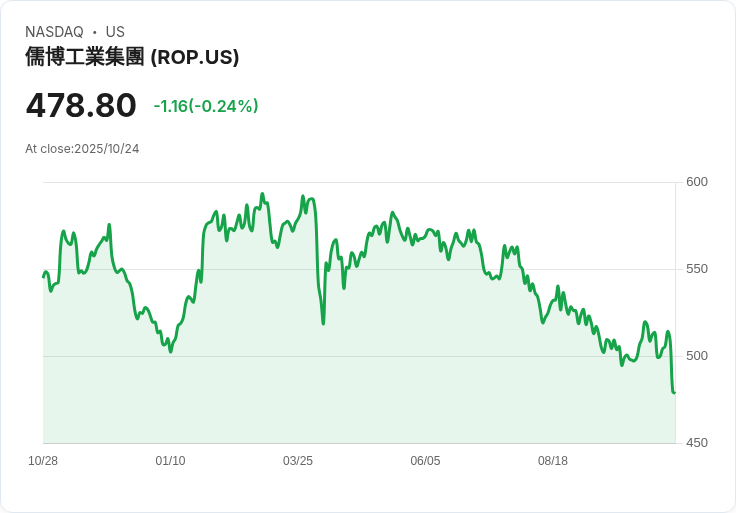
Task: Click the 10/28 date axis label
Action: [x=43, y=461]
